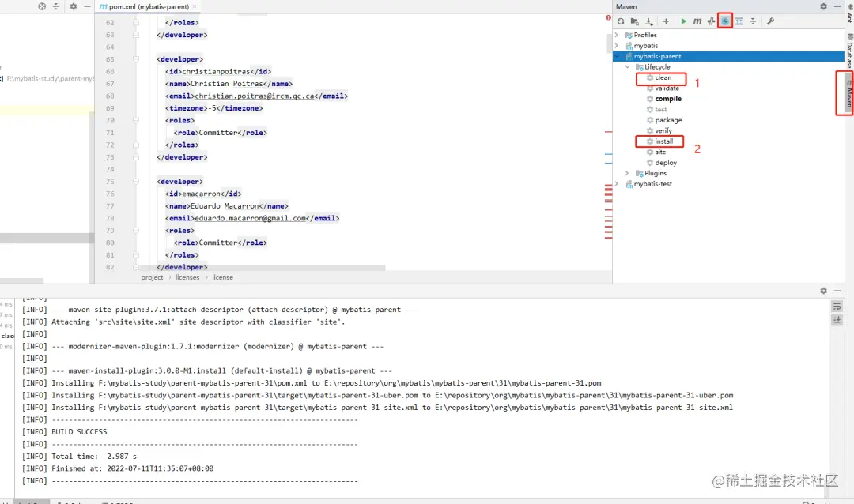Expand the mybatis-test project node
The height and width of the screenshot is (504, 854).
tap(617, 184)
